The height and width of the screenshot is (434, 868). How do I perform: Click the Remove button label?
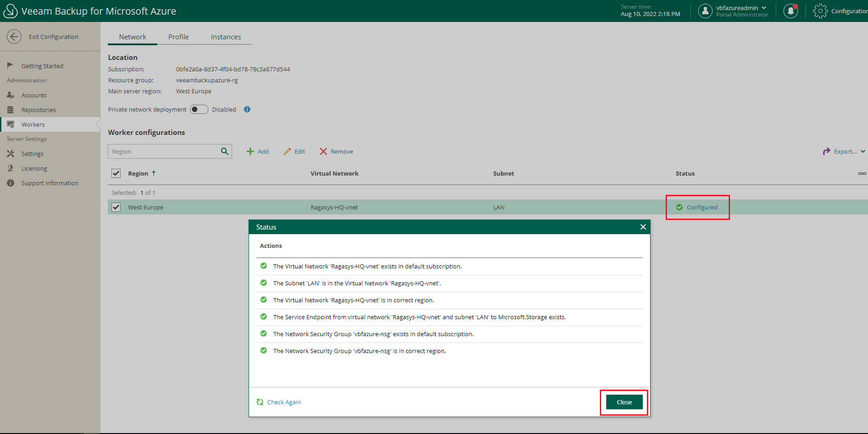coord(342,151)
